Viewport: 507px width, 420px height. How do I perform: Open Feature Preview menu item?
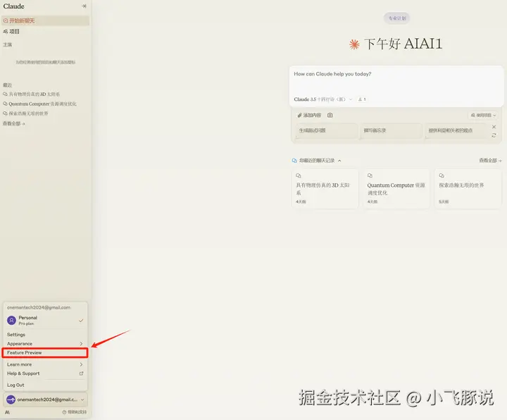45,352
